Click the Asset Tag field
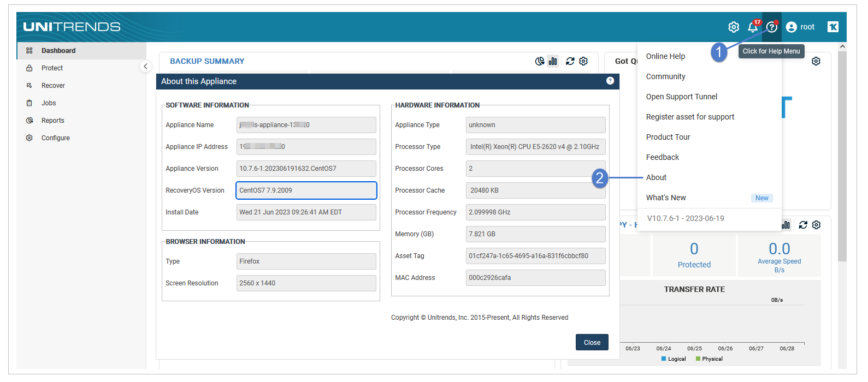868x382 pixels. pos(536,256)
